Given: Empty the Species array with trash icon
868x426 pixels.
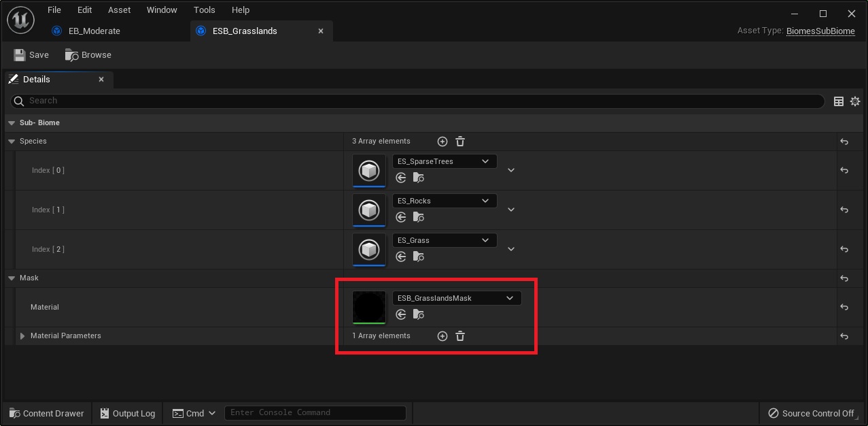Looking at the screenshot, I should [460, 142].
